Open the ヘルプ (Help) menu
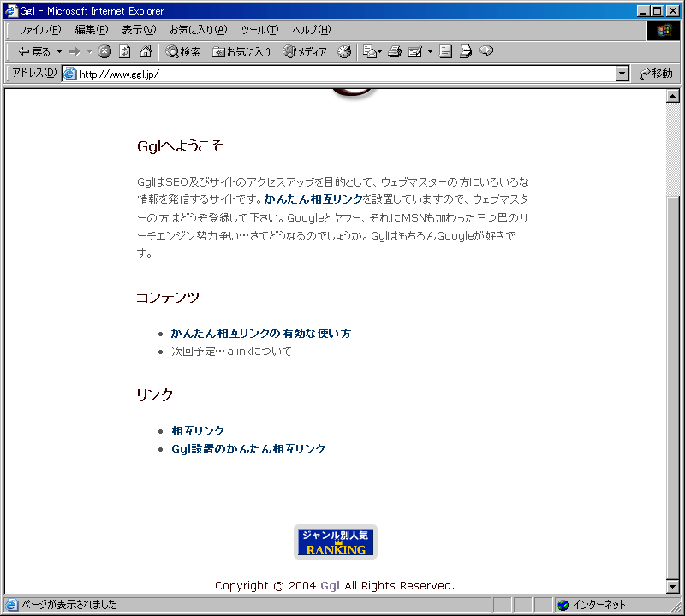This screenshot has width=685, height=616. pos(312,30)
